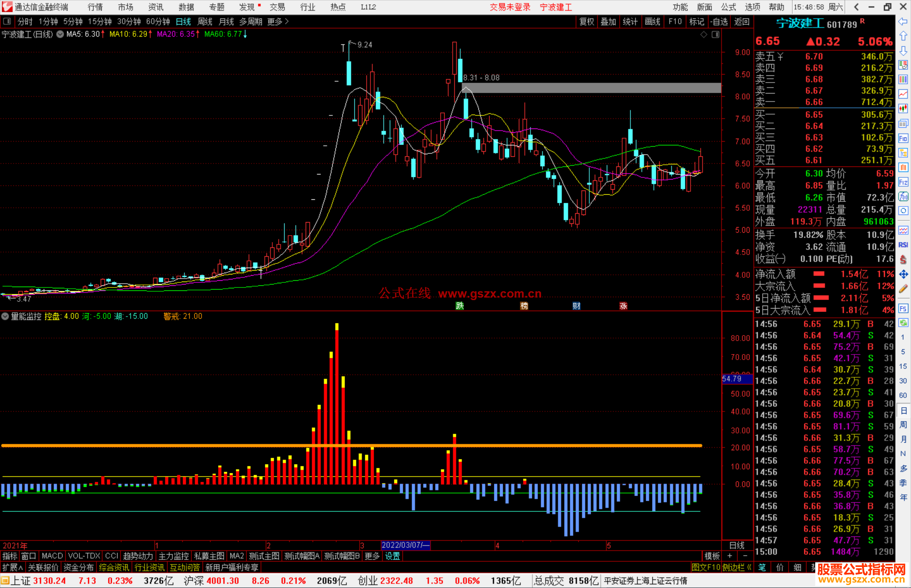The image size is (911, 588).
Task: Click the 财 marker below the chart
Action: [x=576, y=306]
